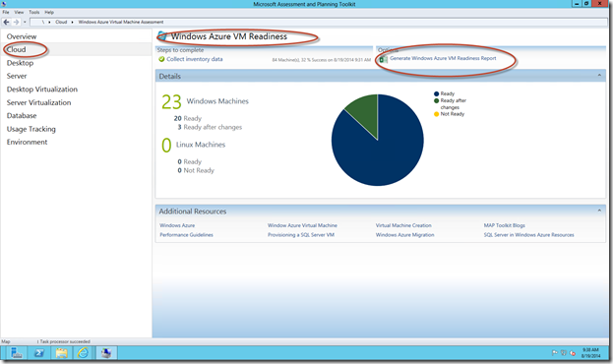Select Desktop Virtualization in the left navigation
613x364 pixels.
tap(42, 90)
